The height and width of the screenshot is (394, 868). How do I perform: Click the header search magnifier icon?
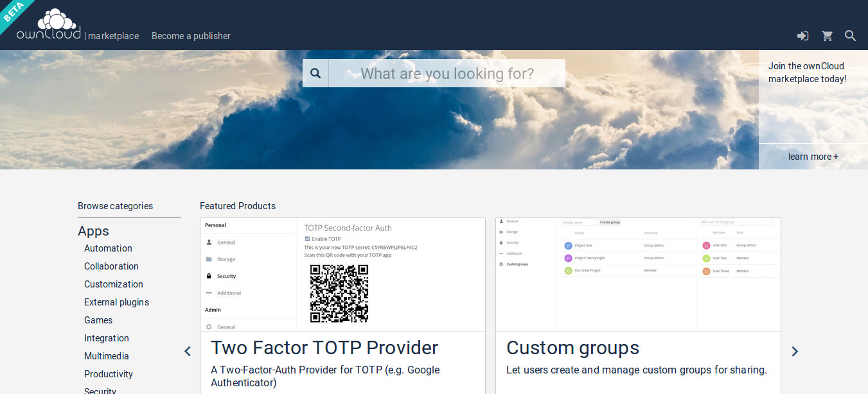850,36
